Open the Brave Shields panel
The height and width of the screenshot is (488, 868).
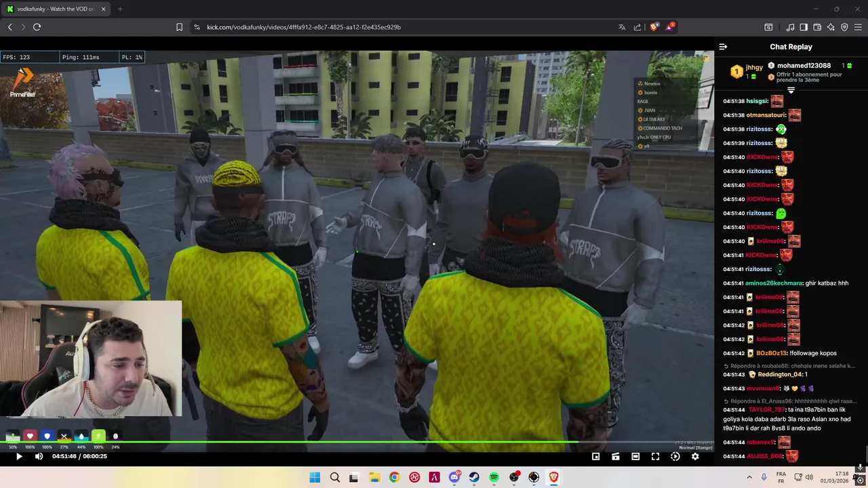654,27
